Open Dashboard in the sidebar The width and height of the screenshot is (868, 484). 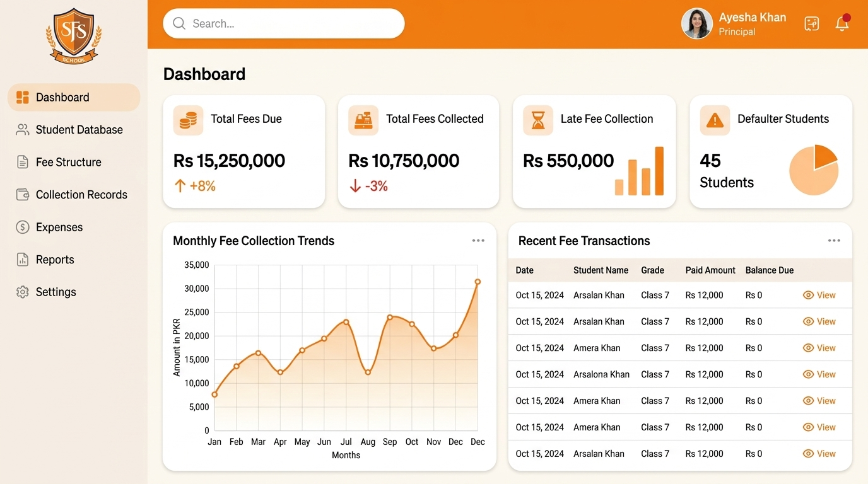pos(74,97)
